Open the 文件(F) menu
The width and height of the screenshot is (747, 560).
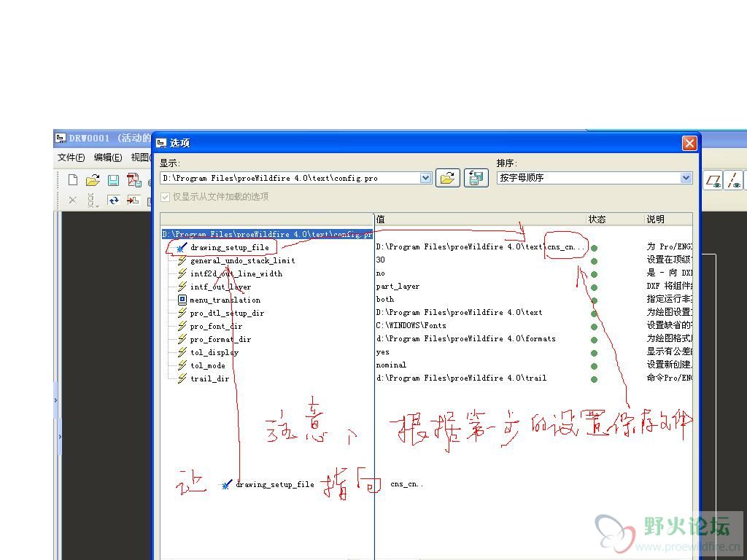[x=71, y=157]
